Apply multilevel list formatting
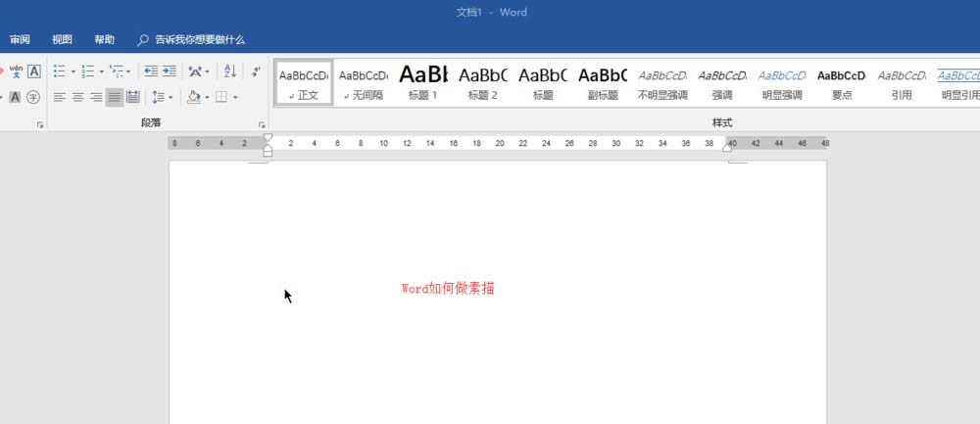980x424 pixels. [117, 71]
